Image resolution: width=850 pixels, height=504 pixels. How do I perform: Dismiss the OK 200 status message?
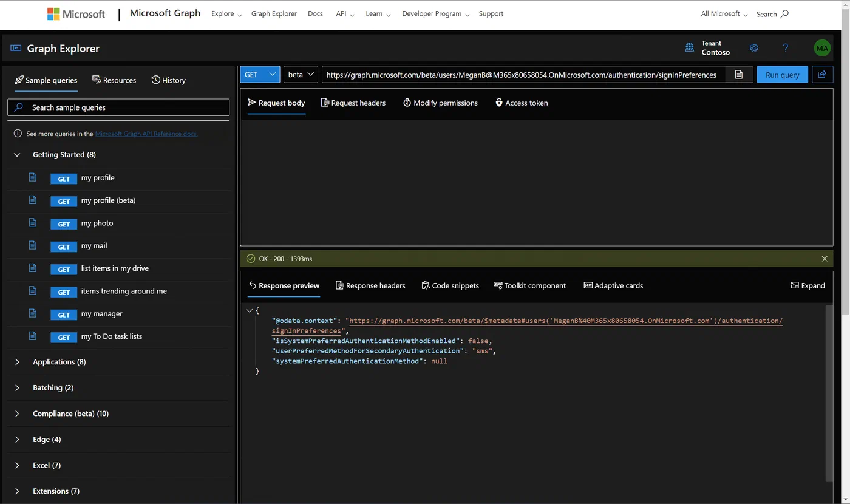coord(824,259)
